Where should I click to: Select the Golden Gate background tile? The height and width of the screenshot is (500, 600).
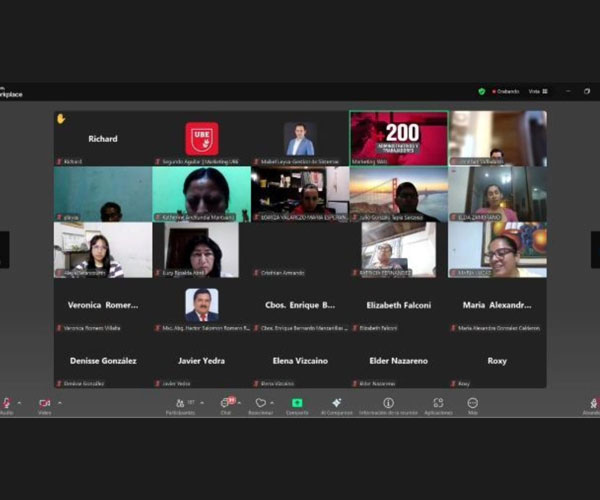pos(399,194)
